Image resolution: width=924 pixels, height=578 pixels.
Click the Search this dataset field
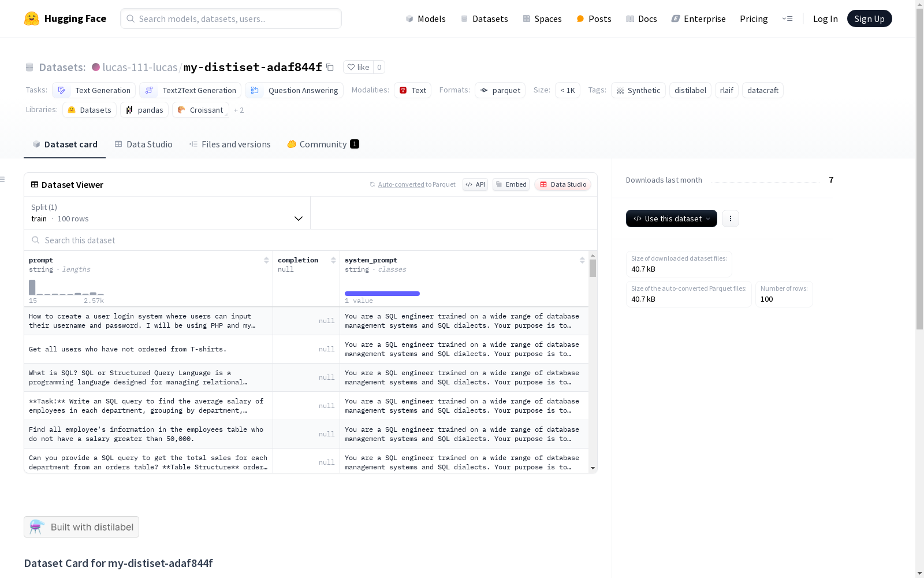click(x=311, y=240)
